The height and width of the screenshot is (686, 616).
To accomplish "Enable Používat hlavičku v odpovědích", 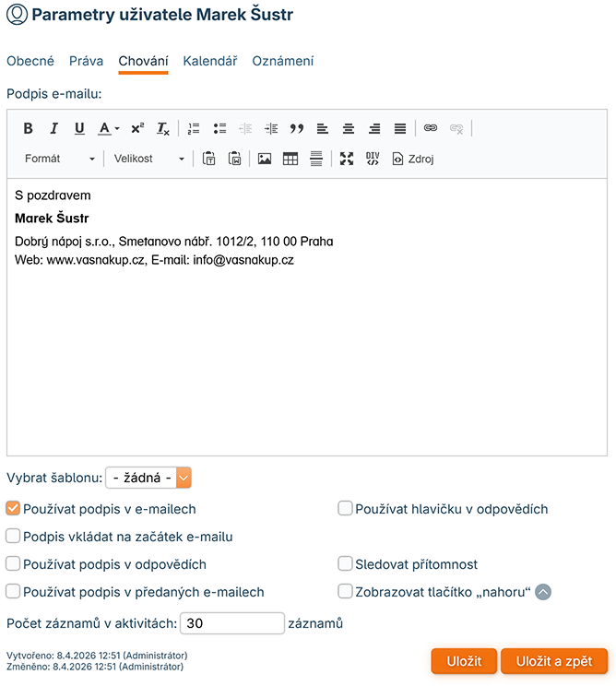I will 345,508.
